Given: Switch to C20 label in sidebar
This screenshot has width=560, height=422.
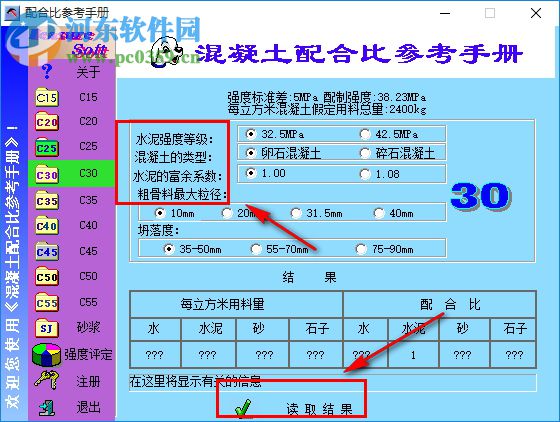Looking at the screenshot, I should click(x=88, y=121).
